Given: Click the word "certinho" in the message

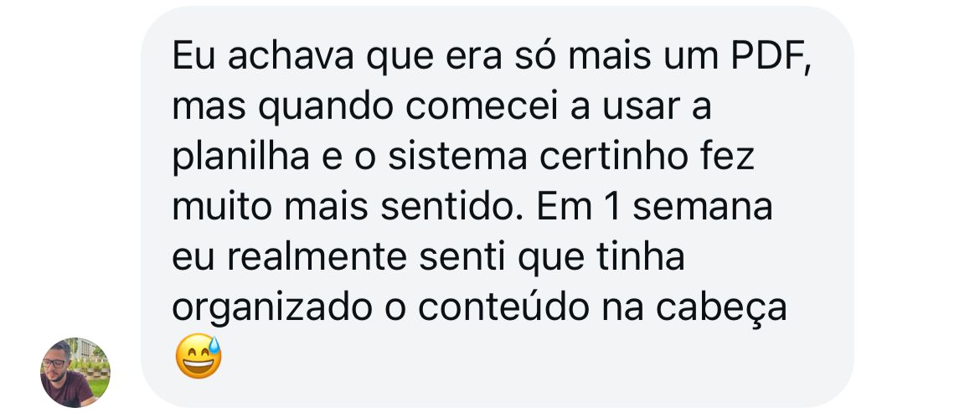Looking at the screenshot, I should tap(606, 159).
